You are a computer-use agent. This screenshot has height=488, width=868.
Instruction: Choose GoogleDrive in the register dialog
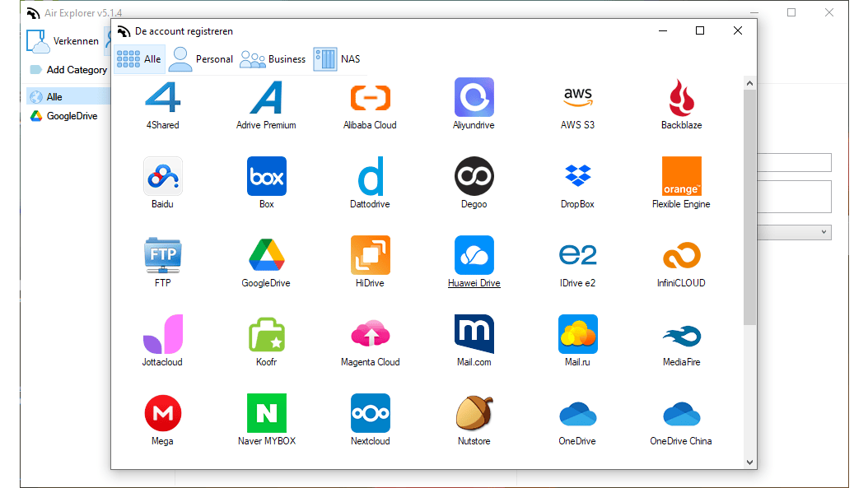[266, 255]
